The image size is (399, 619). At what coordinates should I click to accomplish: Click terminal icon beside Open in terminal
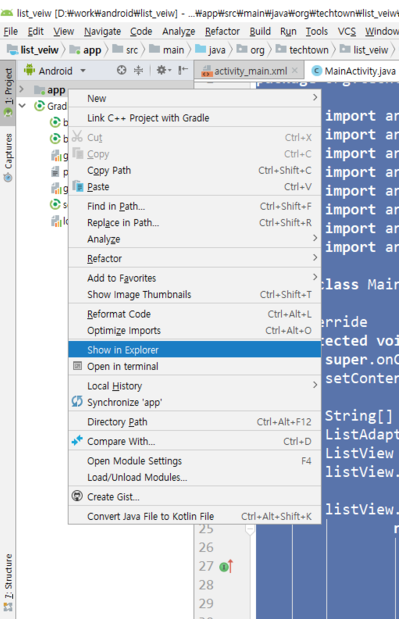[77, 366]
